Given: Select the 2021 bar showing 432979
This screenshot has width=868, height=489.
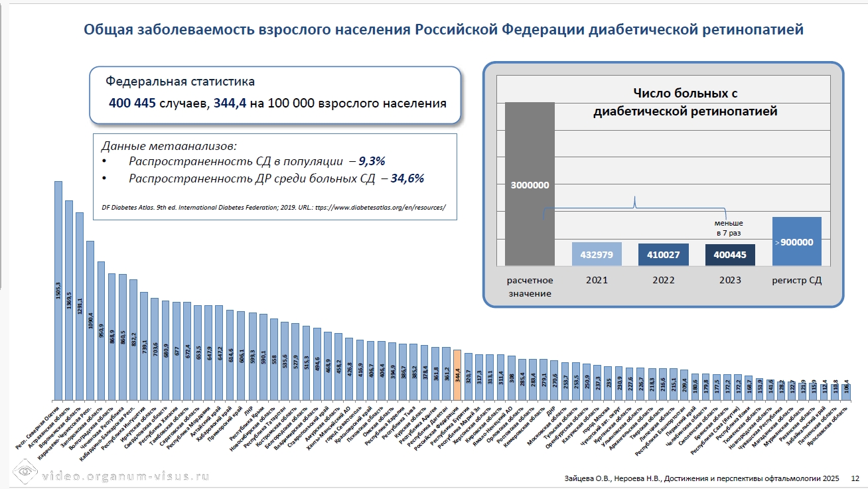Looking at the screenshot, I should (x=597, y=254).
